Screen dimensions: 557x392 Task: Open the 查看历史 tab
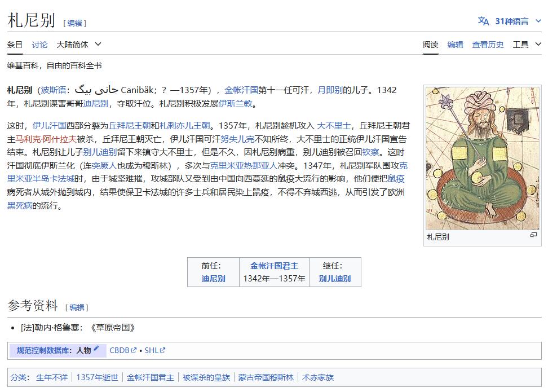(488, 45)
